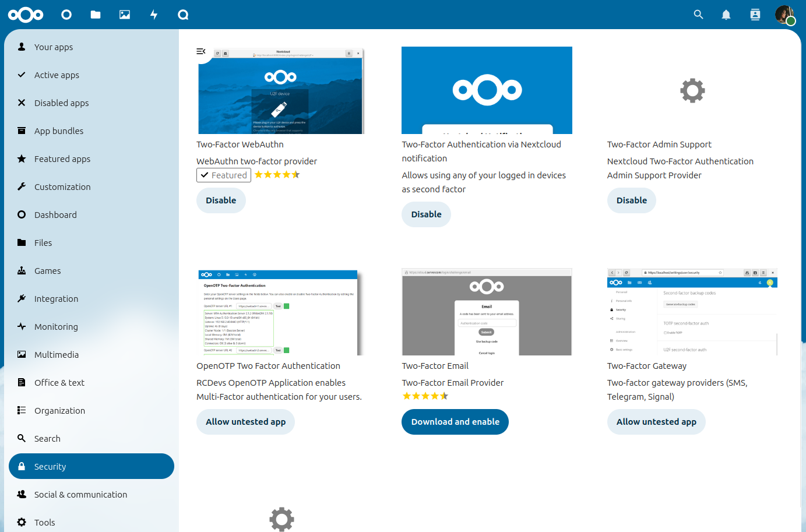
Task: Open the Activity lightning bolt icon
Action: (154, 15)
